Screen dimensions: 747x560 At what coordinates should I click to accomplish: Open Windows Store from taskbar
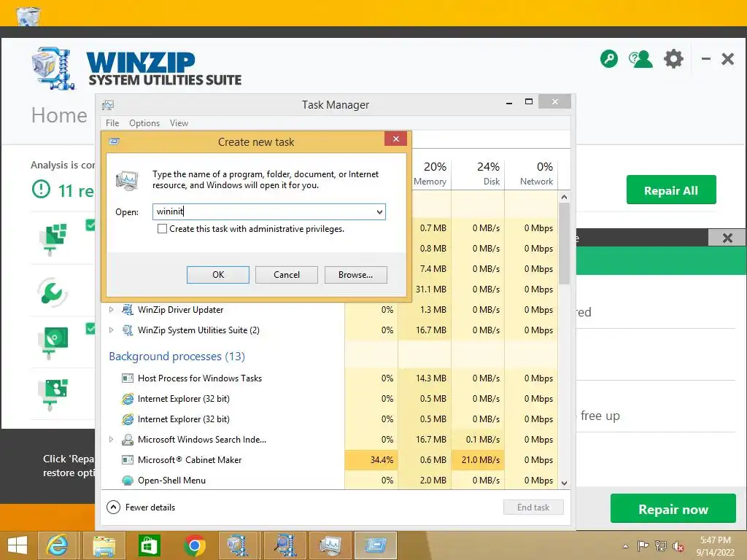tap(149, 545)
